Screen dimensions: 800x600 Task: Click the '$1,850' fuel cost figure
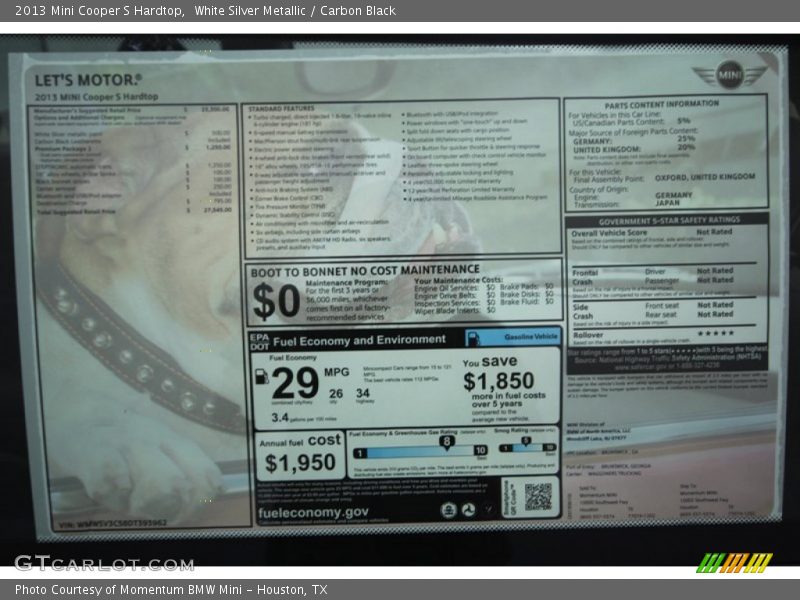(x=498, y=381)
